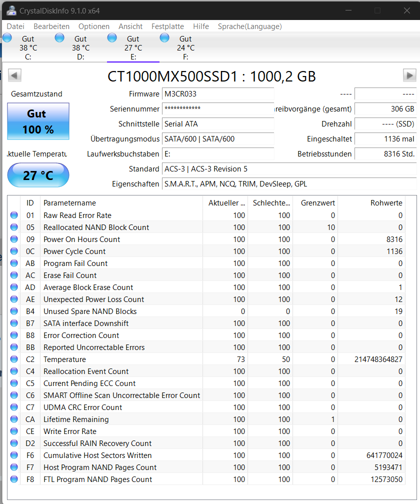Image resolution: width=420 pixels, height=504 pixels.
Task: Open the Datei menu
Action: click(15, 26)
